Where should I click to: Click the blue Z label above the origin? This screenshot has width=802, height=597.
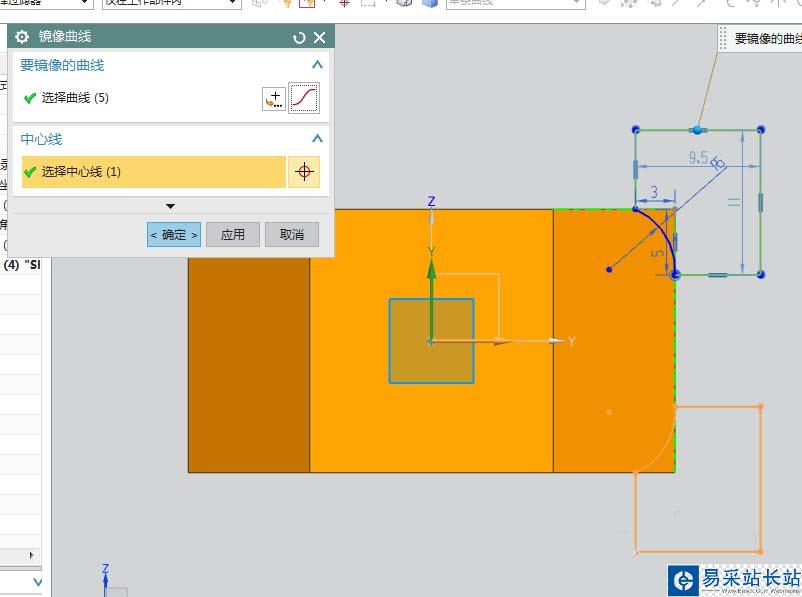coord(431,201)
